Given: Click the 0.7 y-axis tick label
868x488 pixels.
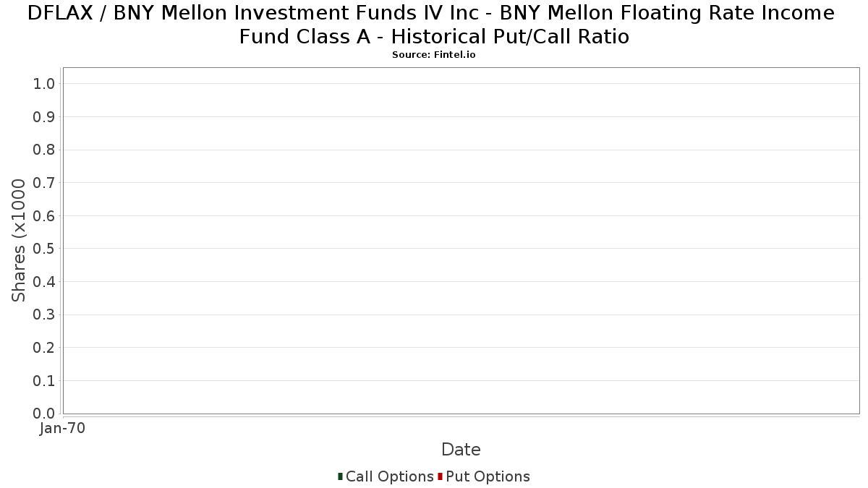Looking at the screenshot, I should coord(44,183).
